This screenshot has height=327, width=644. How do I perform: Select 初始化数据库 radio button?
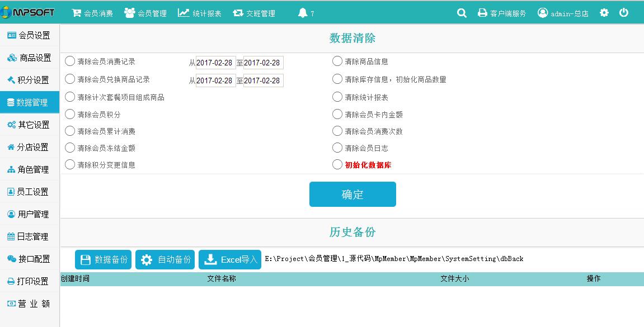pos(337,164)
